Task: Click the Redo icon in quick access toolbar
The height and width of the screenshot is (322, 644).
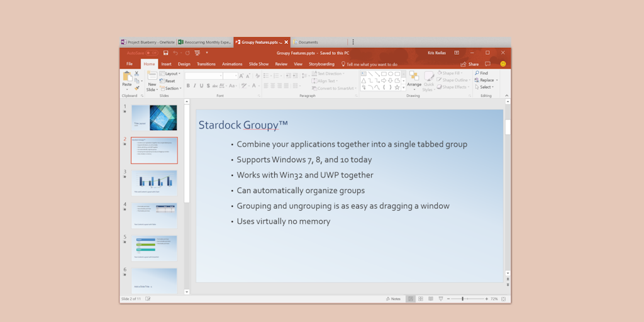Action: click(187, 53)
